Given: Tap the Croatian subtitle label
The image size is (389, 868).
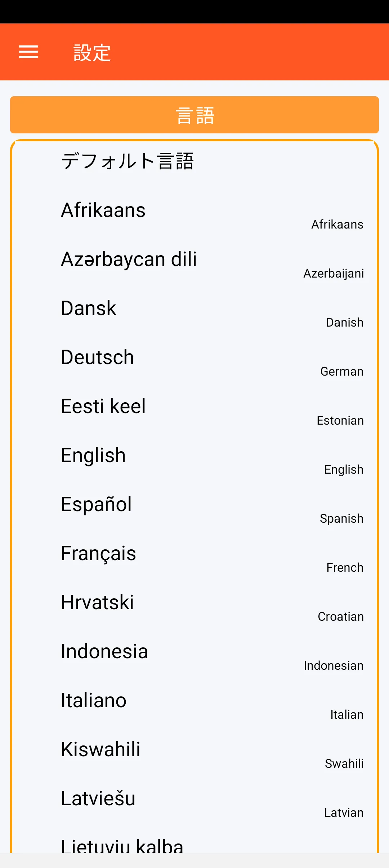Looking at the screenshot, I should tap(340, 616).
